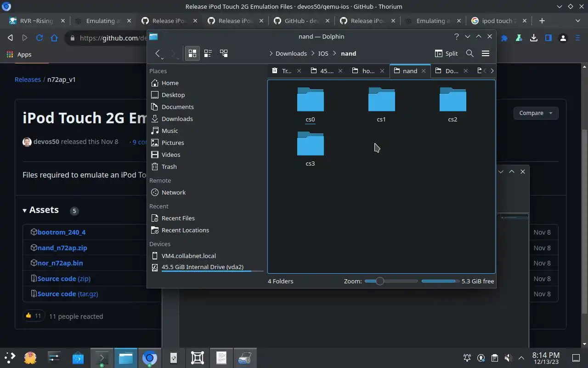Open devos50 profile link
588x368 pixels.
(46, 142)
